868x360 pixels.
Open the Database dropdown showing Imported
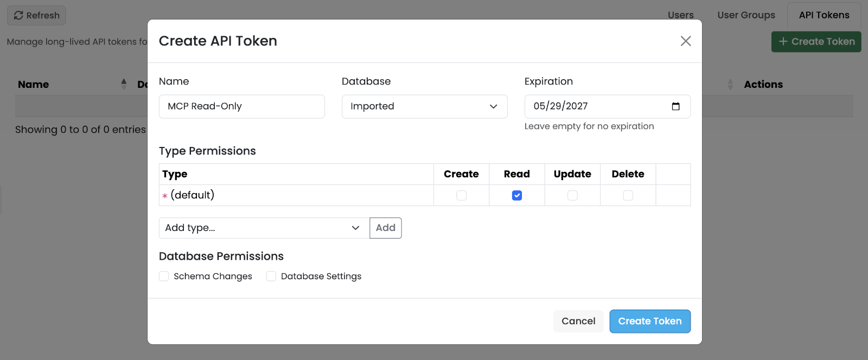tap(425, 106)
